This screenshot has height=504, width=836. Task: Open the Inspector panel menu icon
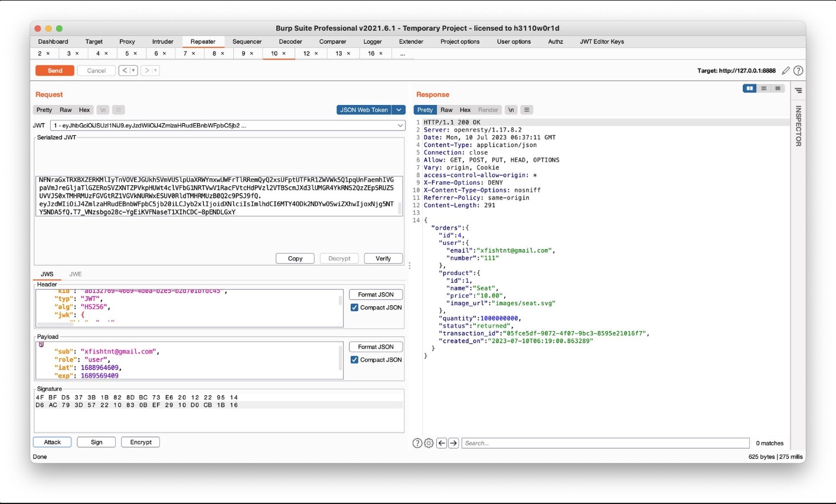pos(798,90)
